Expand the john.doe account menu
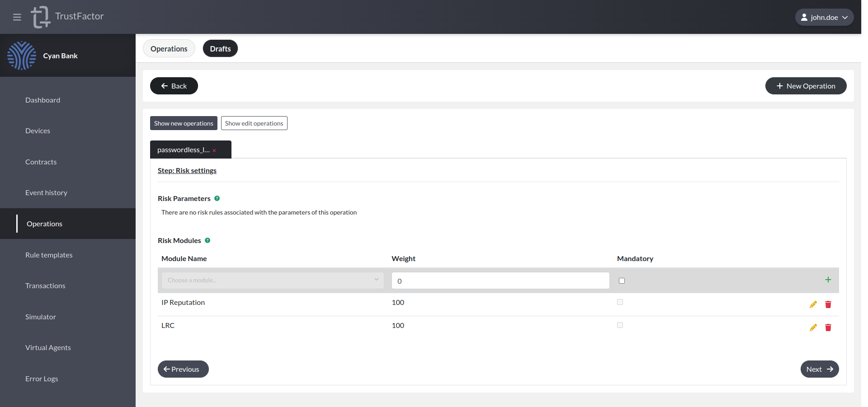The width and height of the screenshot is (868, 407). 824,17
